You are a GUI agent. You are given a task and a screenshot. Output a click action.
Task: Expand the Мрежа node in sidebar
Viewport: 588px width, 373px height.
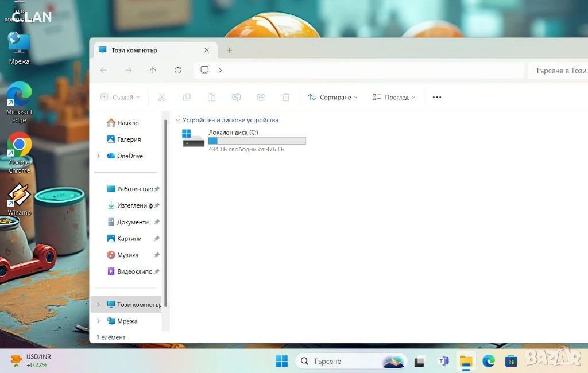click(98, 321)
